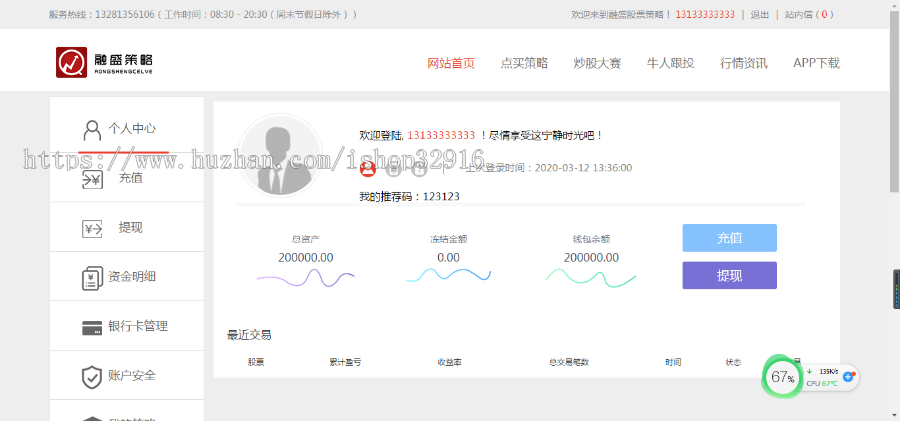The width and height of the screenshot is (900, 421).
Task: Click the 我的推荐码：123123 text
Action: click(409, 196)
